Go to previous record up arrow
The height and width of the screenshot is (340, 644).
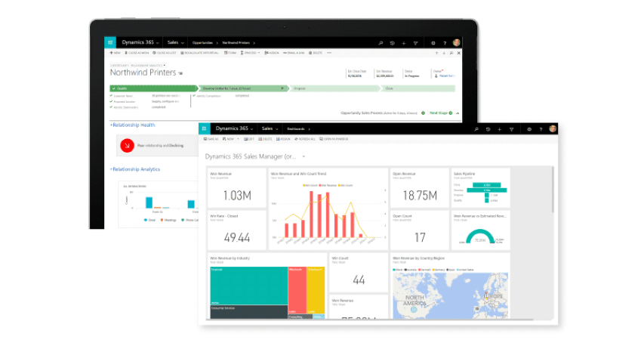436,53
